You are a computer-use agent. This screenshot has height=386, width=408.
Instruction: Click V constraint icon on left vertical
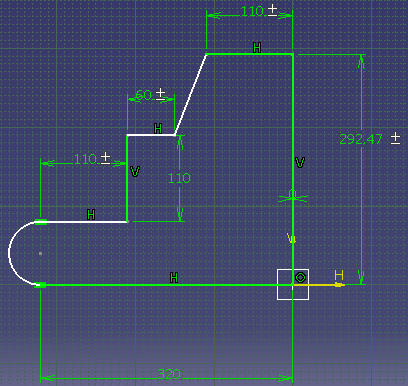click(x=135, y=171)
